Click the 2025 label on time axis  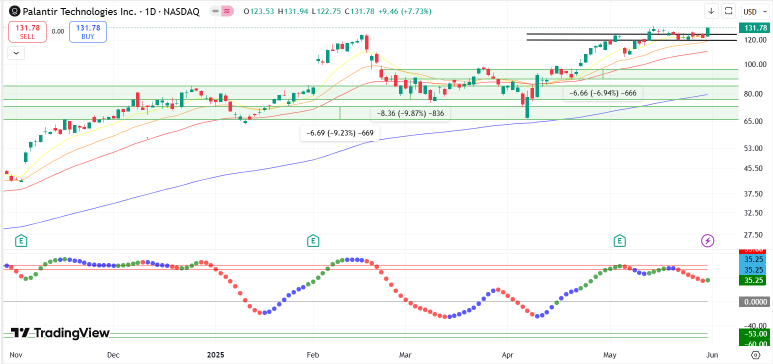tap(215, 355)
